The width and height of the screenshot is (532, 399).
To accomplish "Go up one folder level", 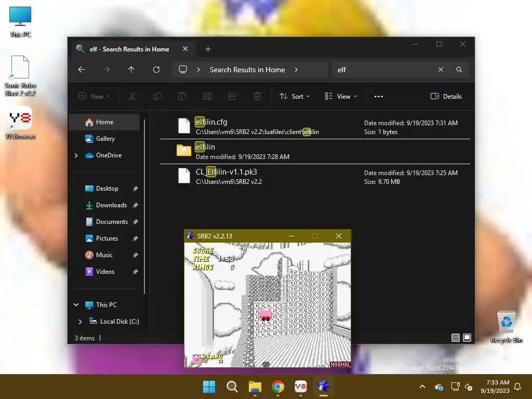I will point(131,70).
